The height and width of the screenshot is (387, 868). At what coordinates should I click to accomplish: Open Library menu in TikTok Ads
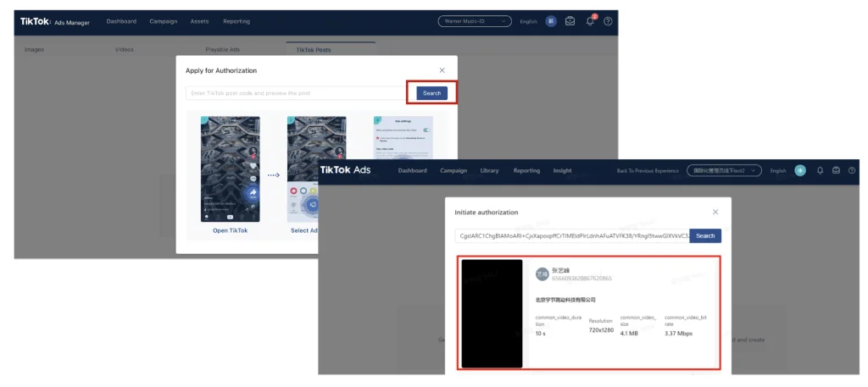(489, 171)
